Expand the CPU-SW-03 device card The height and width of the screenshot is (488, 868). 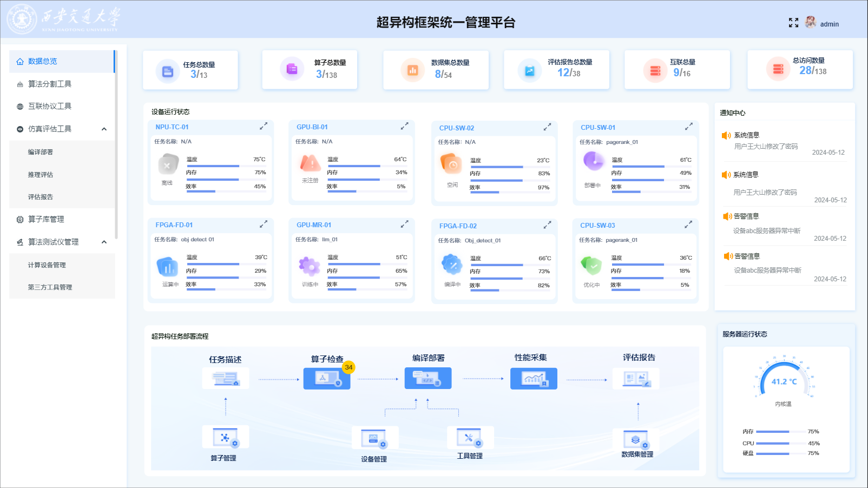pos(688,225)
